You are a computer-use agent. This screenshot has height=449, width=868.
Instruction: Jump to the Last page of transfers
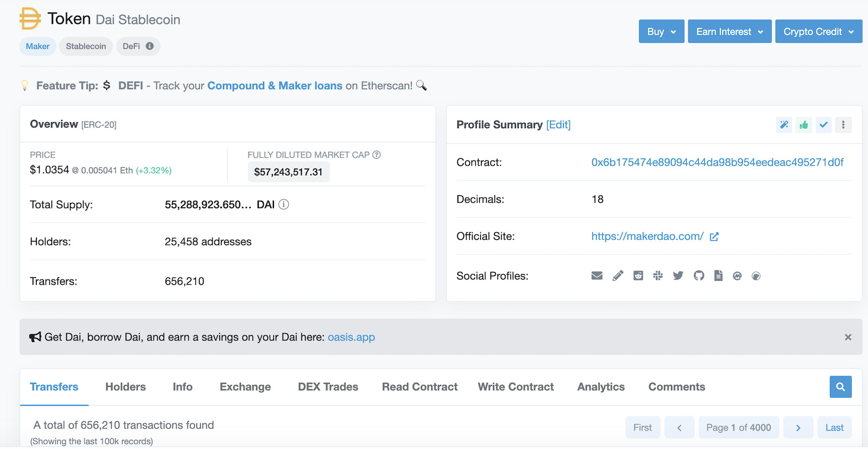coord(834,427)
